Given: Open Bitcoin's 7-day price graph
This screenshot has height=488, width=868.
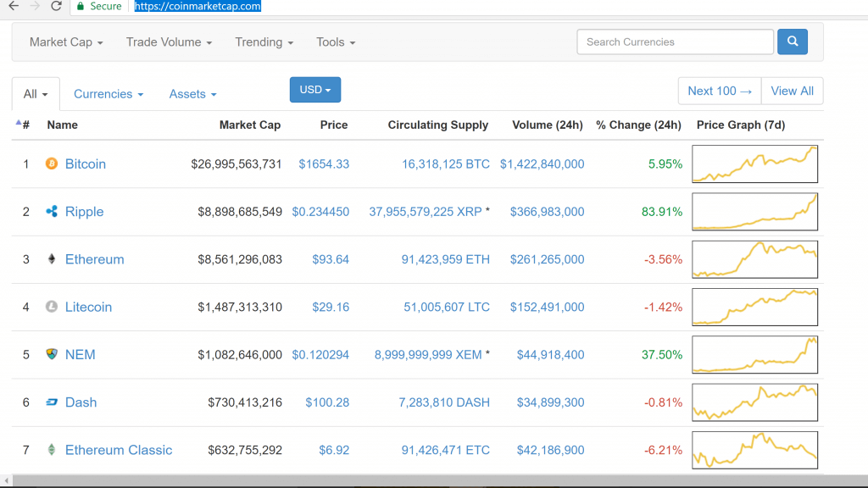Looking at the screenshot, I should [x=754, y=164].
